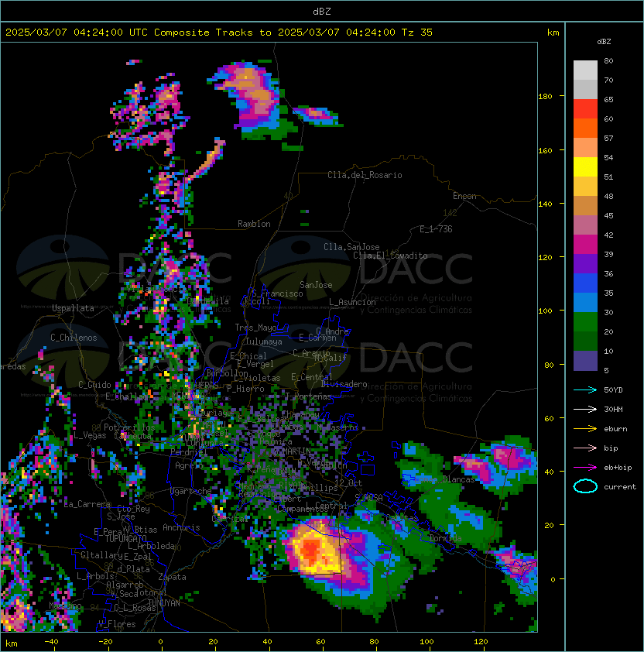This screenshot has height=652, width=644.
Task: Click the 'eburn' legend label
Action: point(615,429)
